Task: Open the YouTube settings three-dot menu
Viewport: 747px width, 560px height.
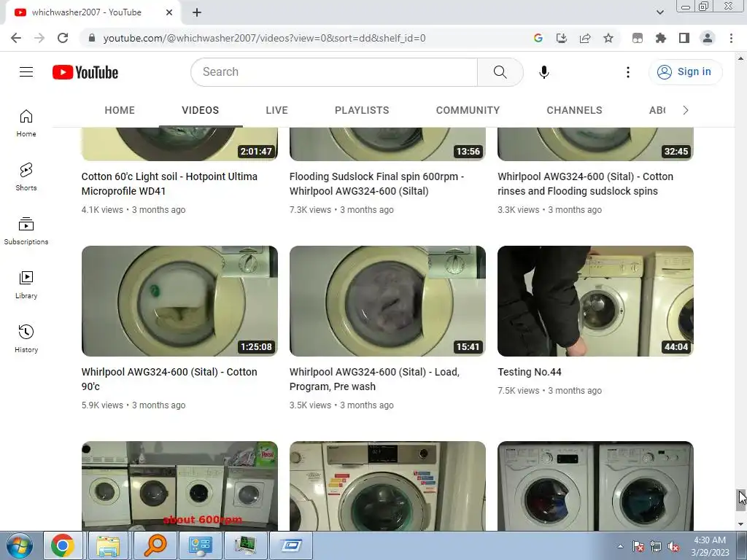Action: pyautogui.click(x=627, y=72)
